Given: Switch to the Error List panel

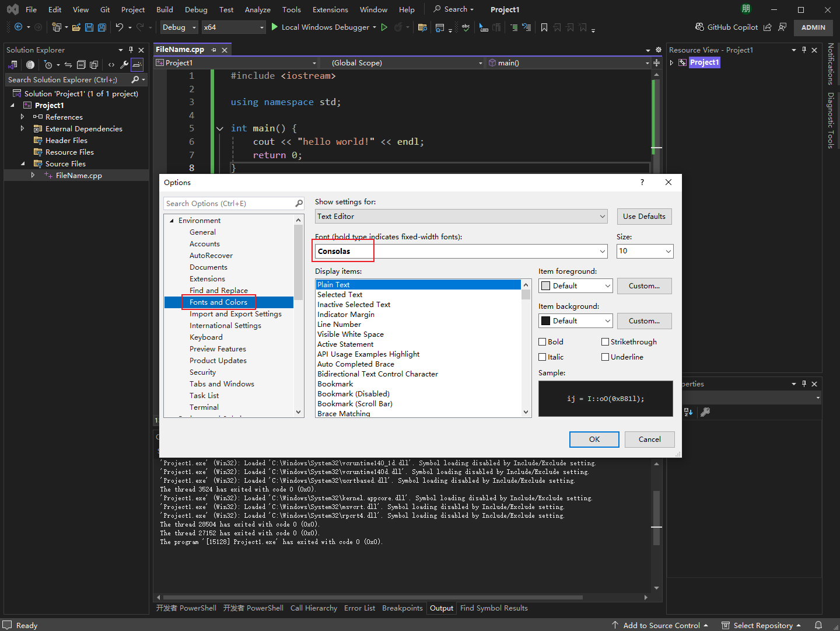Looking at the screenshot, I should [x=359, y=608].
